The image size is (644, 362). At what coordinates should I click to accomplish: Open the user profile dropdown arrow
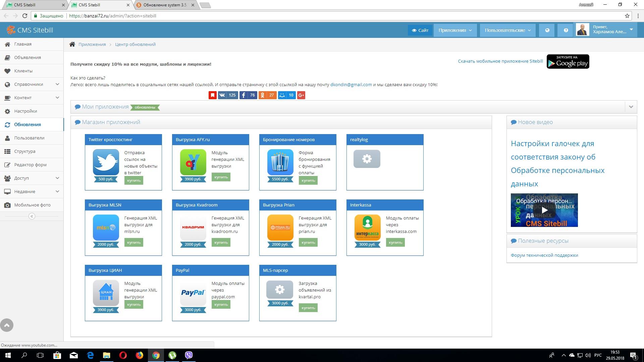pos(631,30)
